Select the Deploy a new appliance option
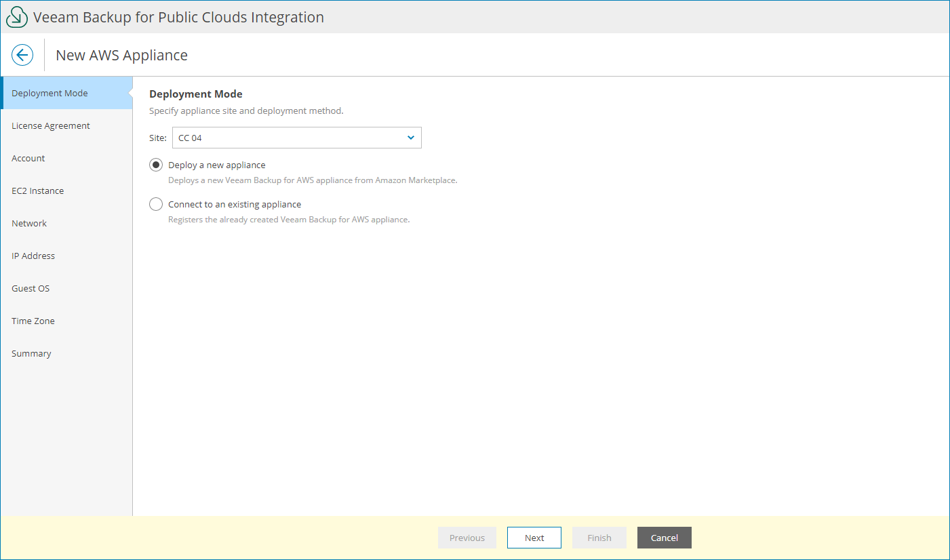Screen dimensions: 950x560 click(156, 164)
